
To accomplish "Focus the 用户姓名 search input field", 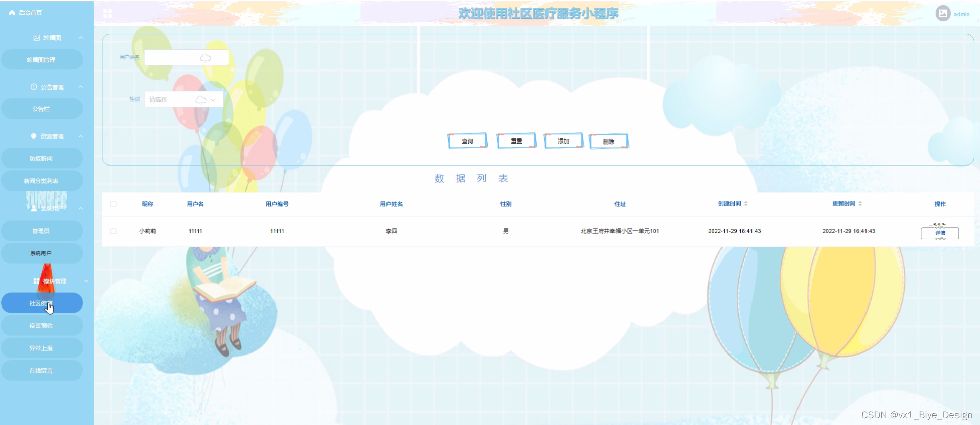I will tap(186, 57).
